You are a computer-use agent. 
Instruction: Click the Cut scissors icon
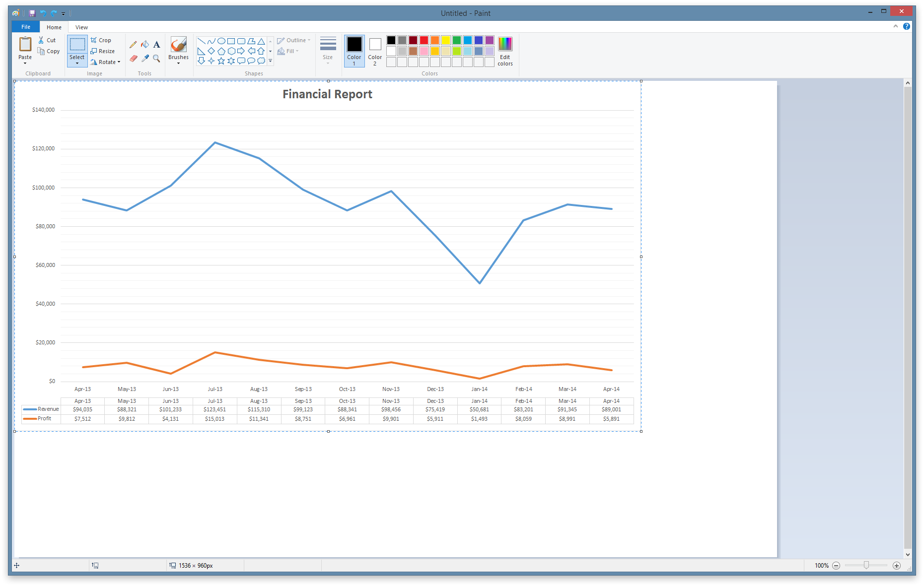(x=41, y=40)
